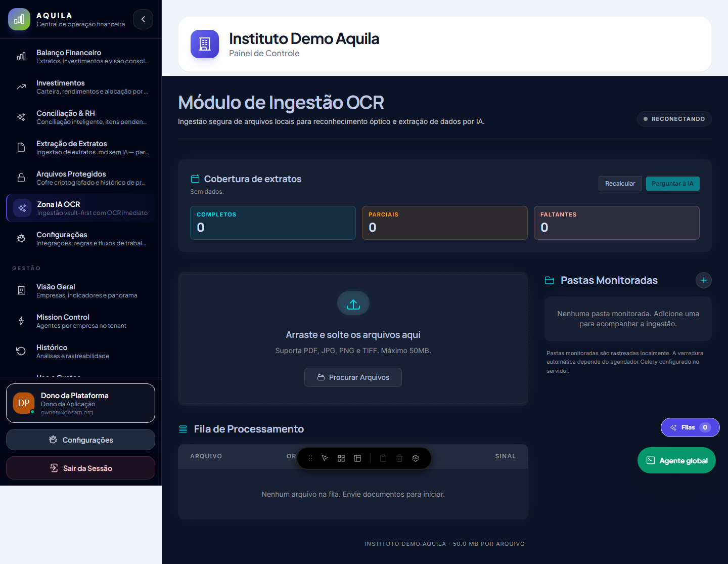Click the Instituto Demo Aquila building icon

pyautogui.click(x=205, y=44)
